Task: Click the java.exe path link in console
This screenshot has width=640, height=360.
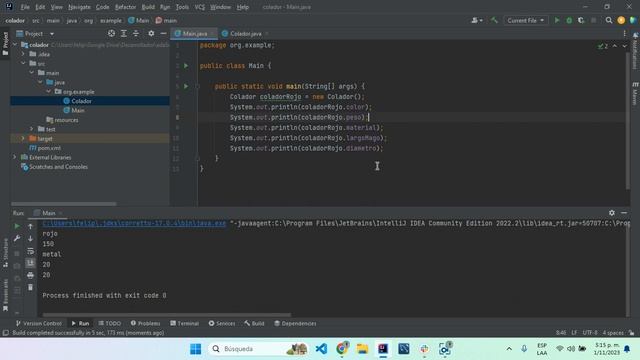Action: click(134, 223)
